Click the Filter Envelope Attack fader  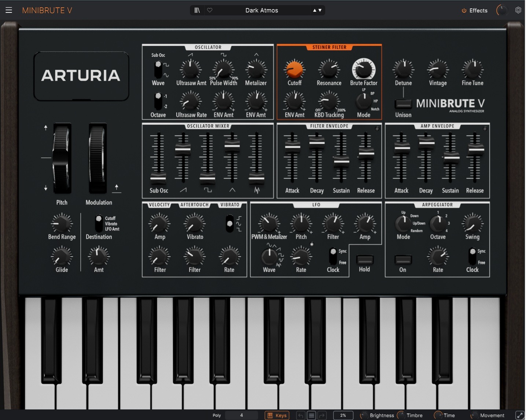click(x=292, y=147)
